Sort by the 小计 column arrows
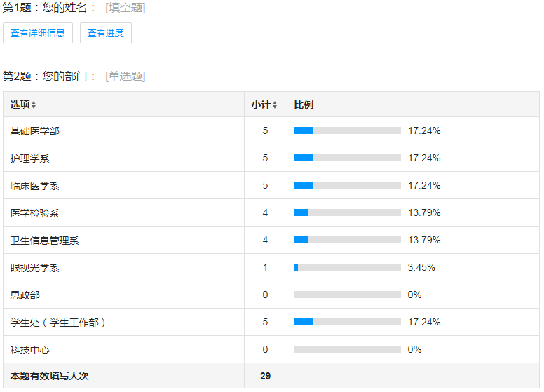544x392 pixels. tap(275, 105)
